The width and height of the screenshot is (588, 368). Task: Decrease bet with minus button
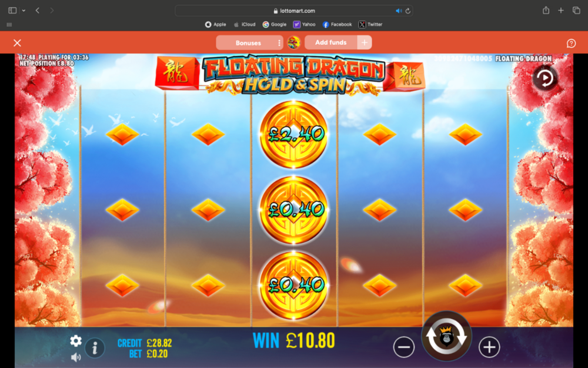[x=404, y=347]
